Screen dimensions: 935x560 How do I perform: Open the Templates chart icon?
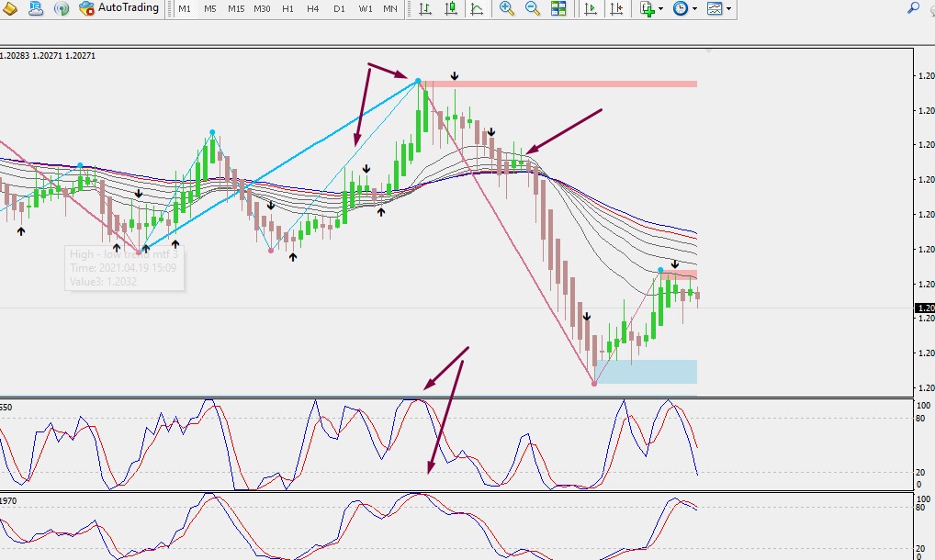[x=715, y=8]
